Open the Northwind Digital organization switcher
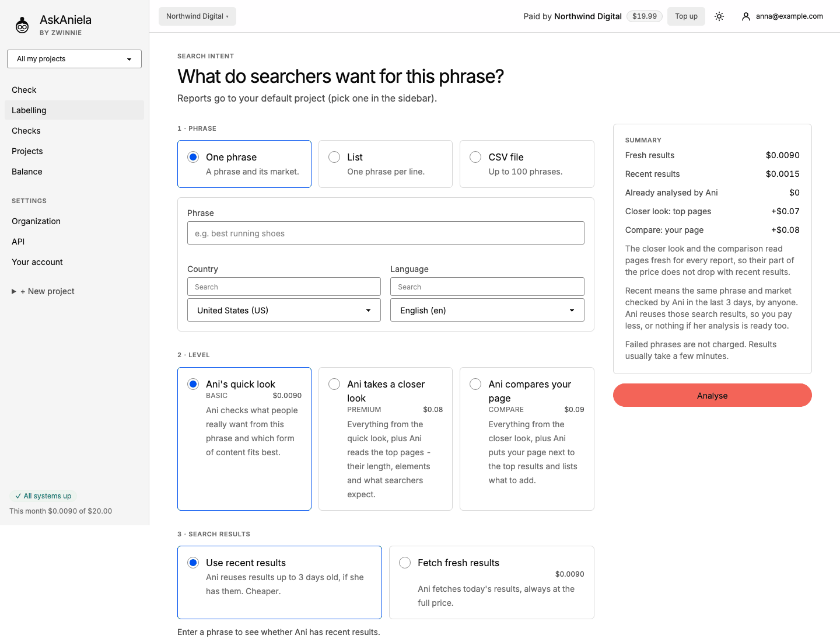The image size is (840, 642). click(x=197, y=16)
